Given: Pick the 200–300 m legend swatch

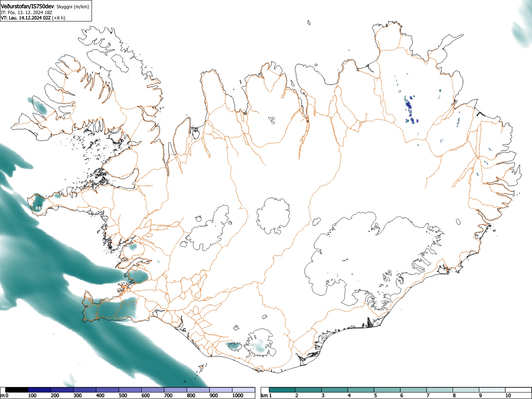Looking at the screenshot, I should pyautogui.click(x=62, y=390).
